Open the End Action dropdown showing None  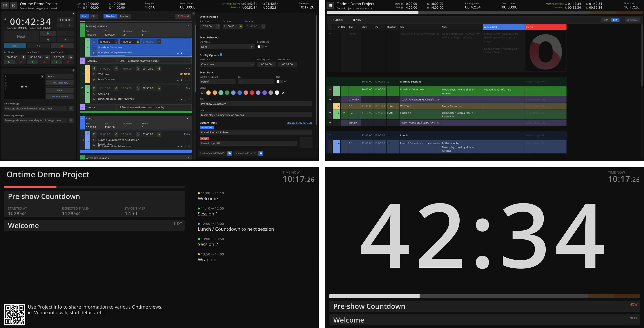pos(227,47)
